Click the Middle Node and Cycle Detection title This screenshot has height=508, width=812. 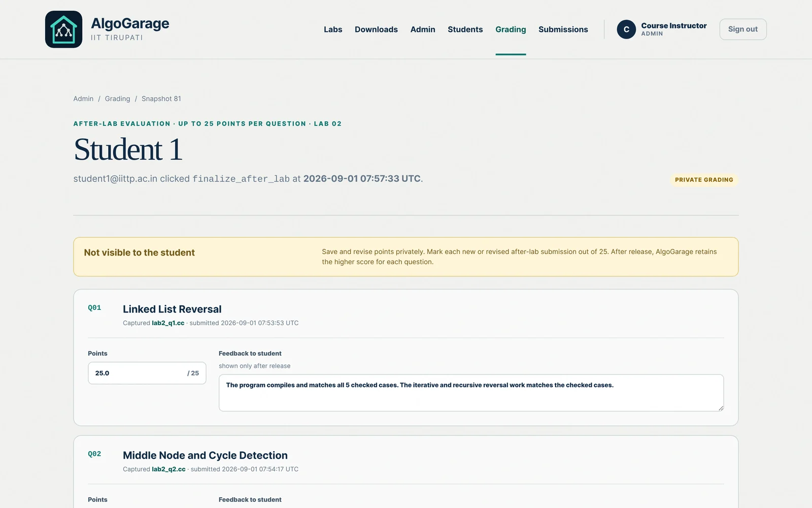click(x=205, y=456)
